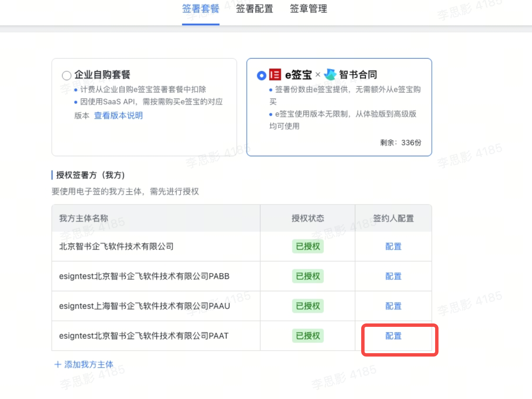Screen dimensions: 532x399
Task: Switch to the 签署套餐 tab
Action: pyautogui.click(x=201, y=9)
